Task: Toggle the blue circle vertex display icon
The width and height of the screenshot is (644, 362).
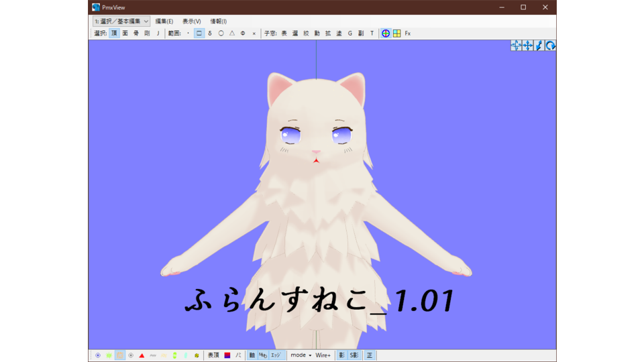Action: click(x=98, y=355)
